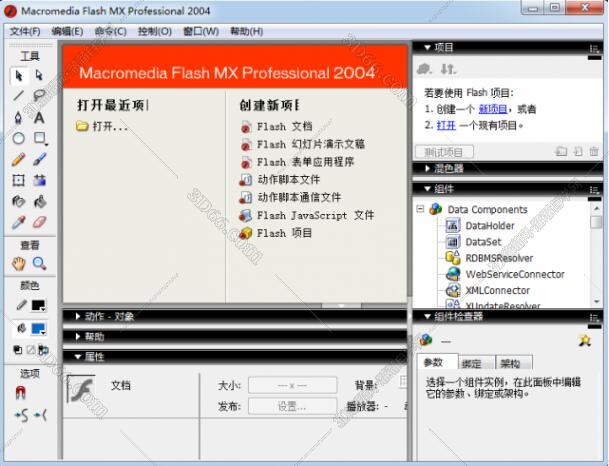Select the Text tool
The image size is (609, 466).
[x=39, y=117]
